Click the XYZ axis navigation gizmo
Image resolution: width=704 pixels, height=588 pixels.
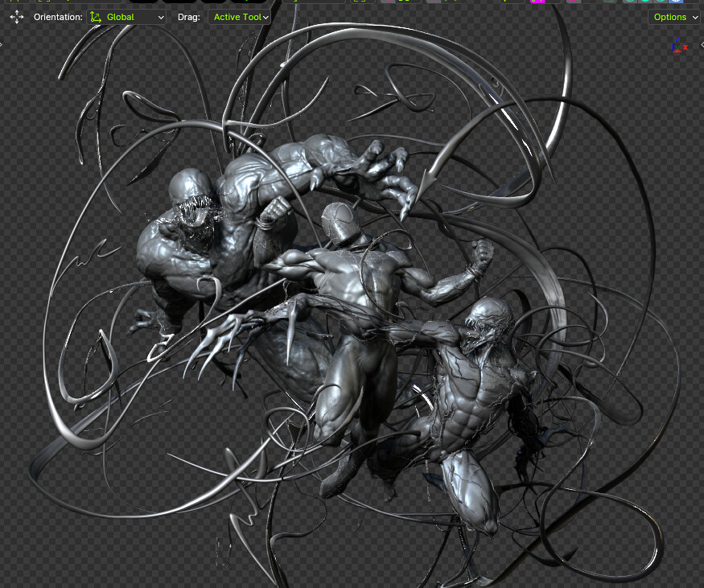tap(680, 45)
